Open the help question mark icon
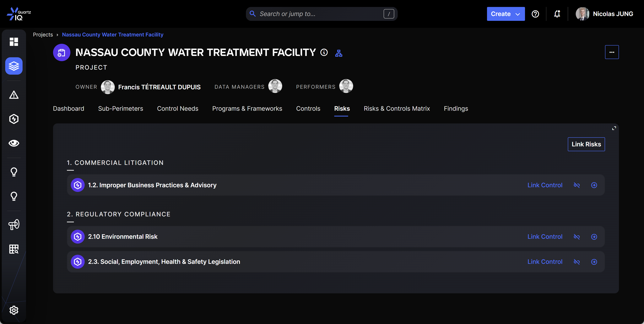 pos(535,14)
